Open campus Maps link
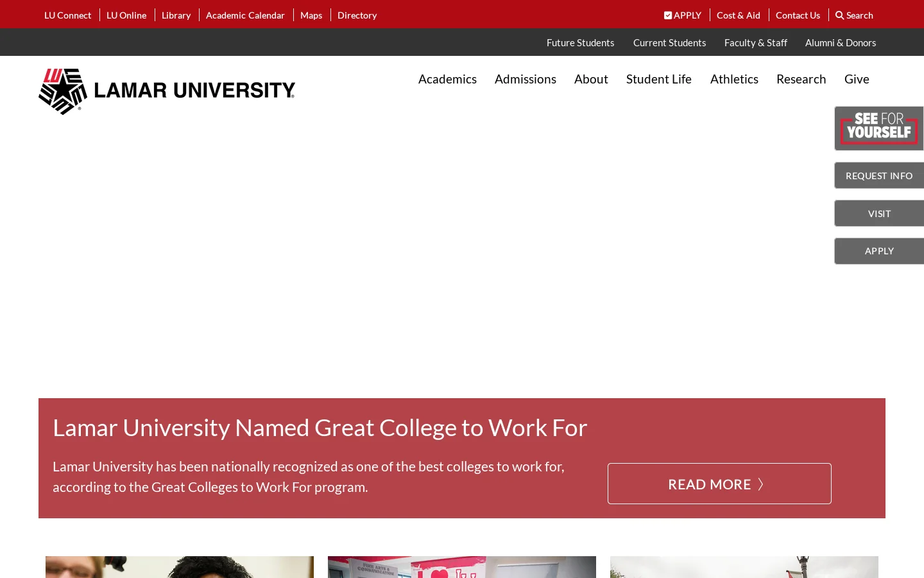Image resolution: width=924 pixels, height=578 pixels. coord(311,15)
